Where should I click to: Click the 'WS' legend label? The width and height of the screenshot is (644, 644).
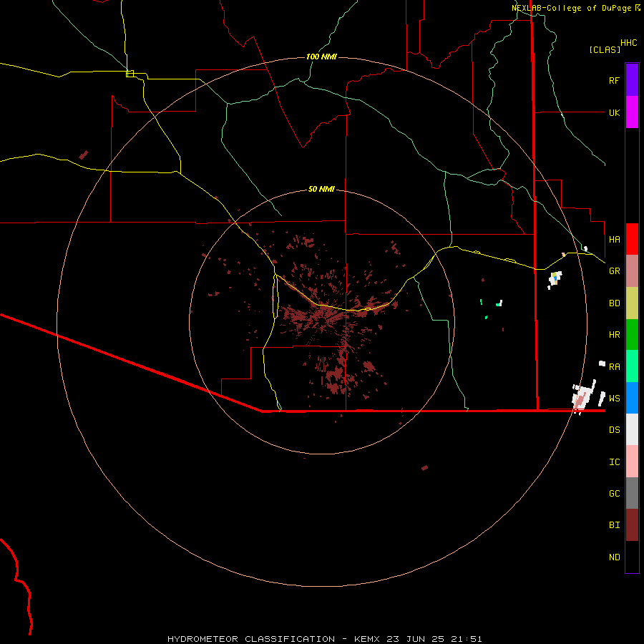614,398
